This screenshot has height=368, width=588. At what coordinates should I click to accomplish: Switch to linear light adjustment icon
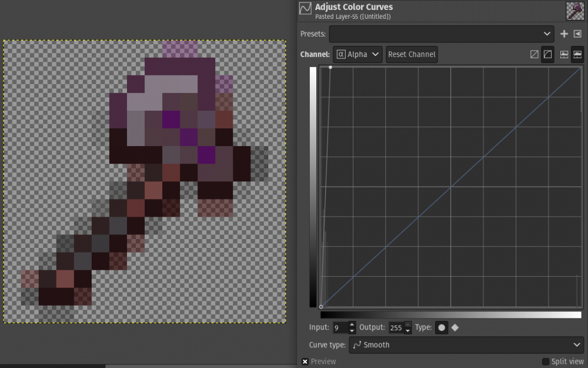pyautogui.click(x=534, y=54)
